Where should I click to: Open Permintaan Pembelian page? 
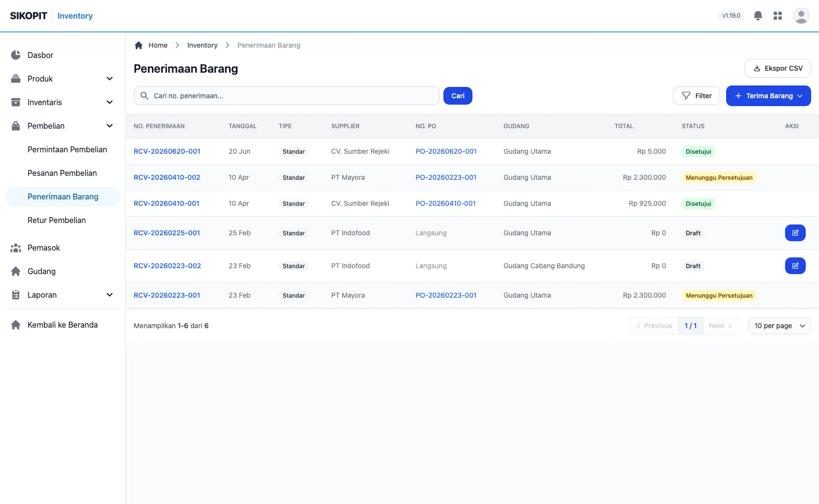pos(67,149)
